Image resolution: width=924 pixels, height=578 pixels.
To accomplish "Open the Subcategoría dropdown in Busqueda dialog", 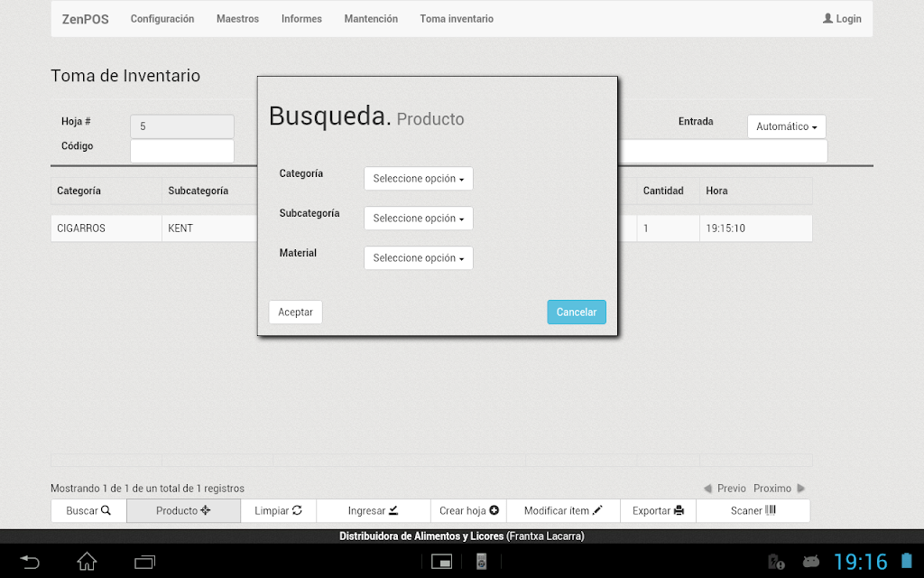I will click(419, 219).
